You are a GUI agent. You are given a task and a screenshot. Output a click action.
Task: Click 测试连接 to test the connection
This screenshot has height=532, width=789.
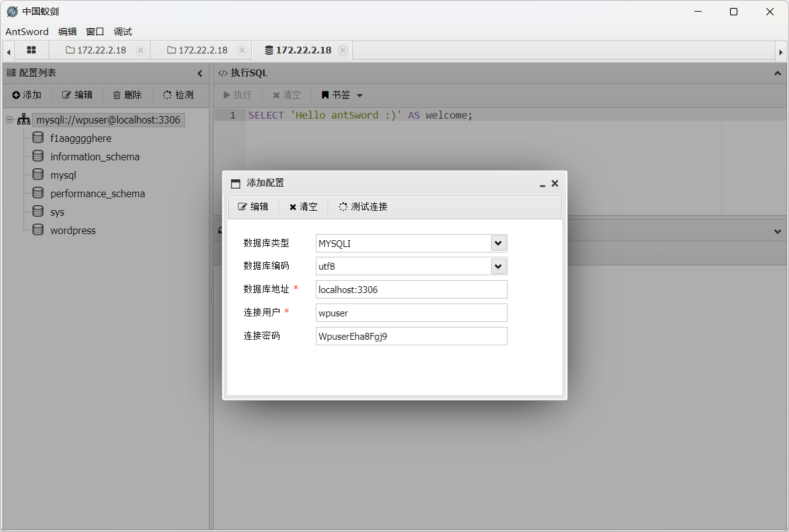tap(363, 207)
